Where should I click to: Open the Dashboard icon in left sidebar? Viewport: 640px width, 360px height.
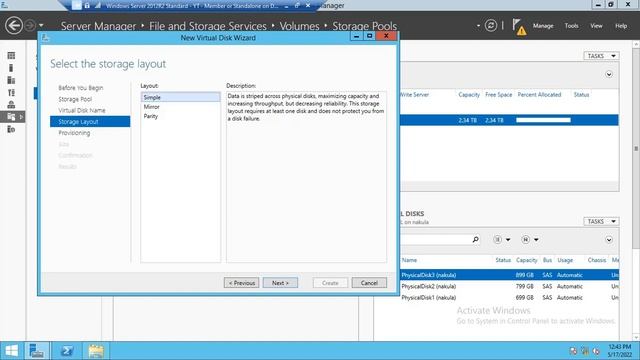[x=11, y=56]
